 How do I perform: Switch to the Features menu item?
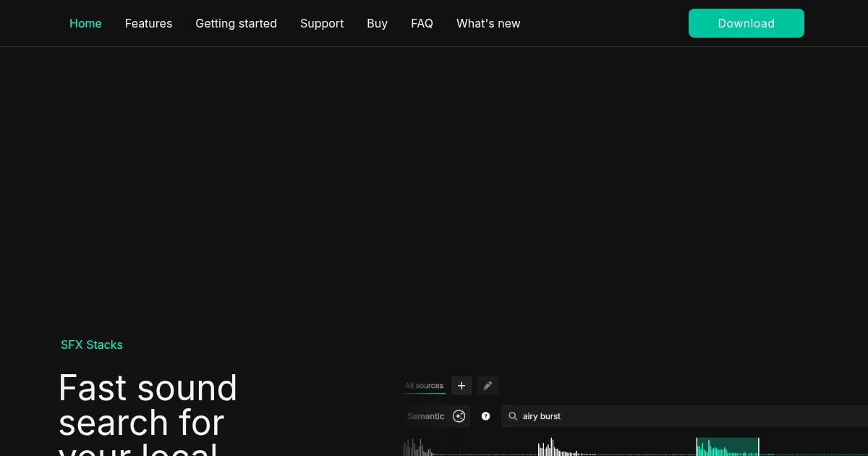coord(148,23)
